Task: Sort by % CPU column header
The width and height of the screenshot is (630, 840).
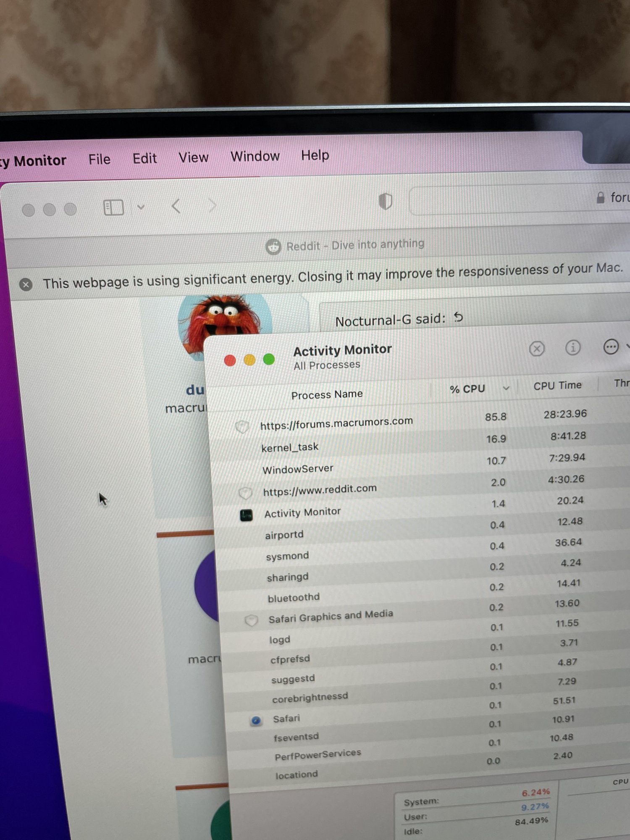Action: (x=467, y=389)
